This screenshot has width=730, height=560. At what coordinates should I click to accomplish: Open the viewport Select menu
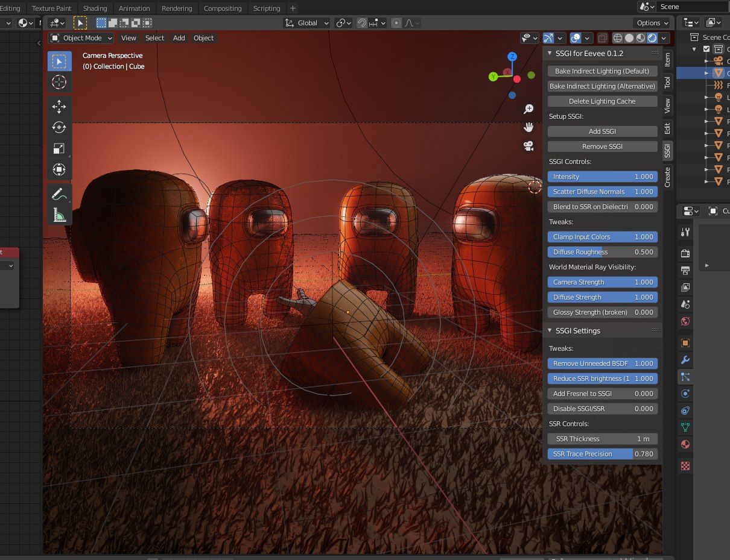coord(154,38)
